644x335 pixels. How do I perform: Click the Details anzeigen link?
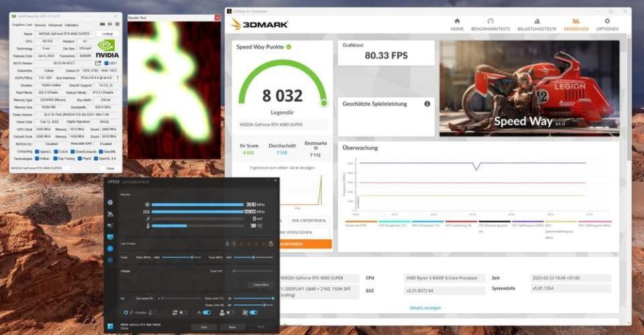pos(425,308)
